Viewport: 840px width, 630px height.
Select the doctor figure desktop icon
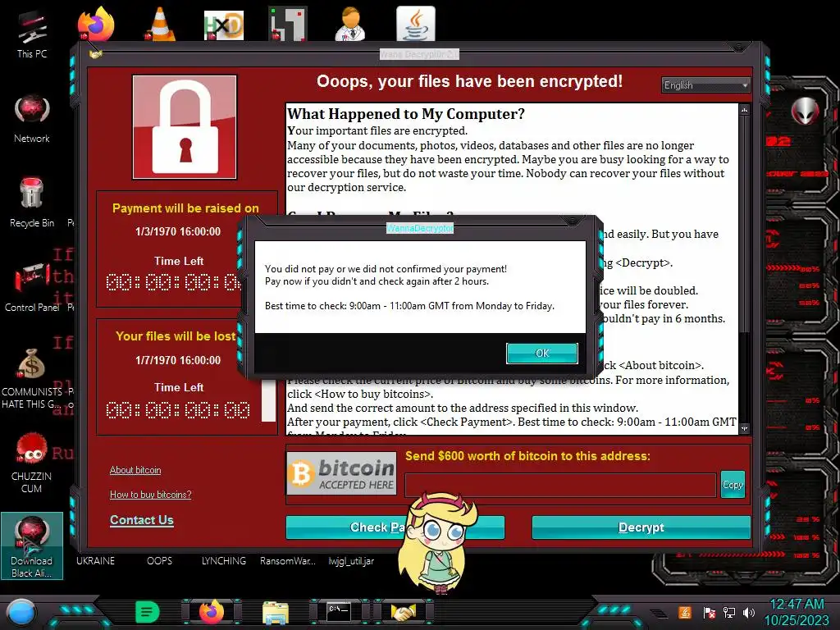[x=351, y=24]
